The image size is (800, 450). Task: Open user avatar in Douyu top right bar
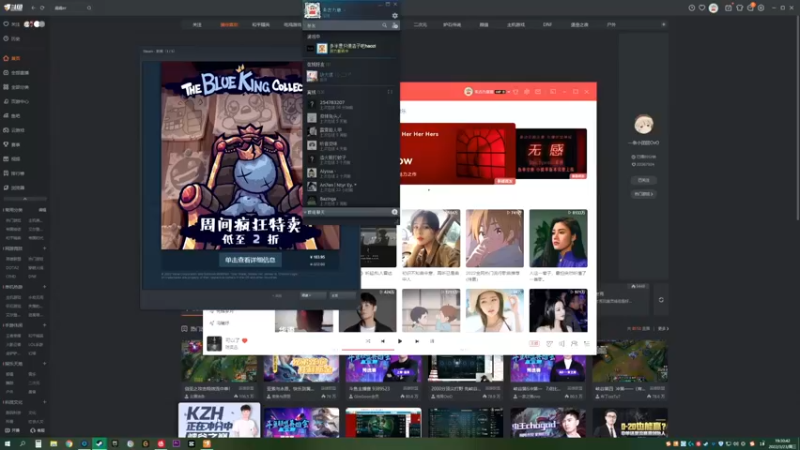pos(714,8)
